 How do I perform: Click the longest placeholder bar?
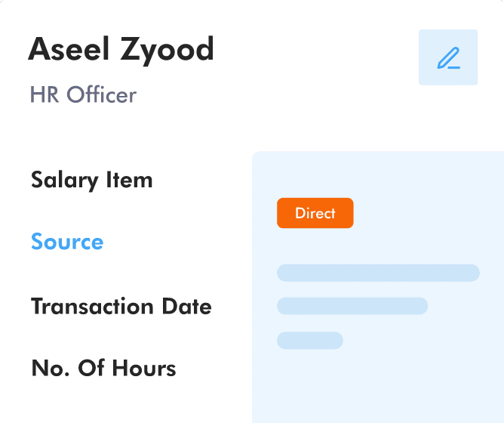click(x=378, y=273)
